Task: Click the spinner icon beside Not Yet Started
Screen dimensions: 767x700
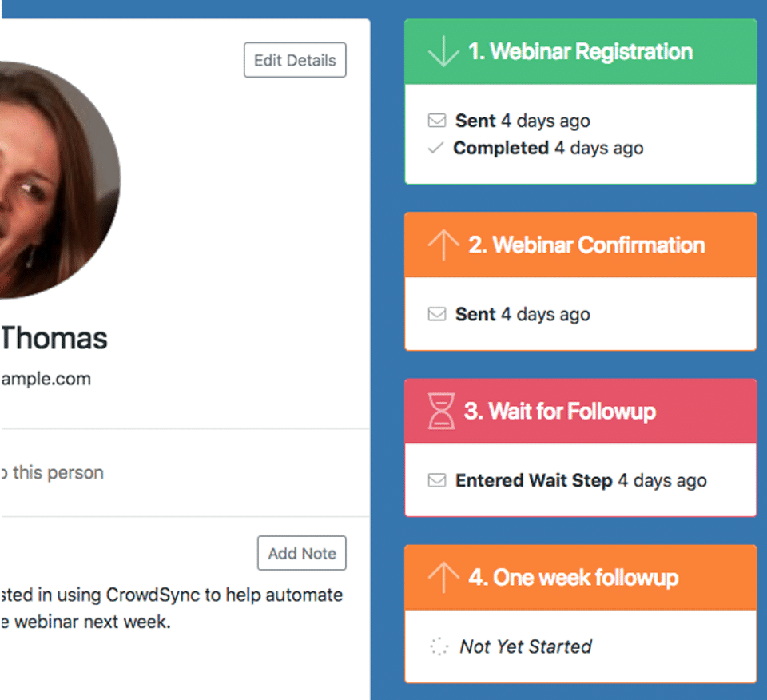Action: pos(439,647)
